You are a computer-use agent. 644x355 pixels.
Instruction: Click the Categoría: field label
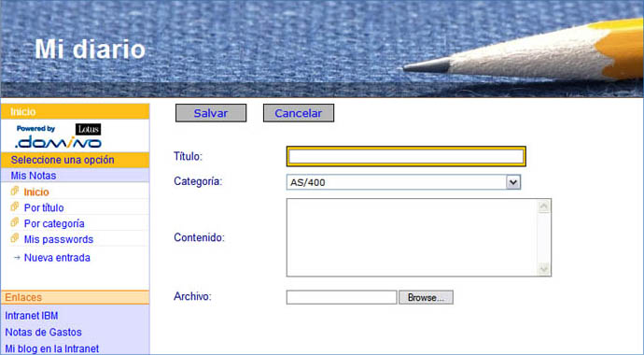(198, 181)
